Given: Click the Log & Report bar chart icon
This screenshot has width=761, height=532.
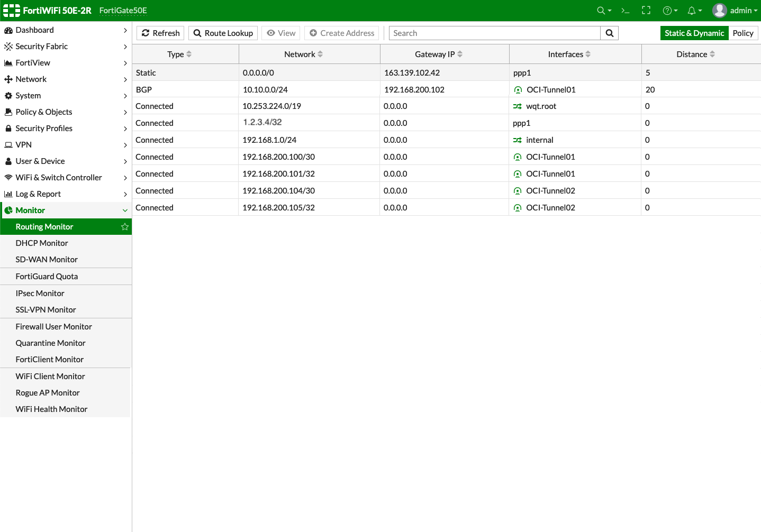Looking at the screenshot, I should tap(8, 194).
